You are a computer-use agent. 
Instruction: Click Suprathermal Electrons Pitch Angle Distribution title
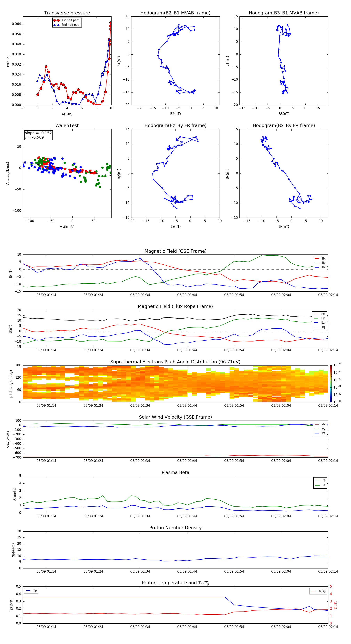[175, 362]
